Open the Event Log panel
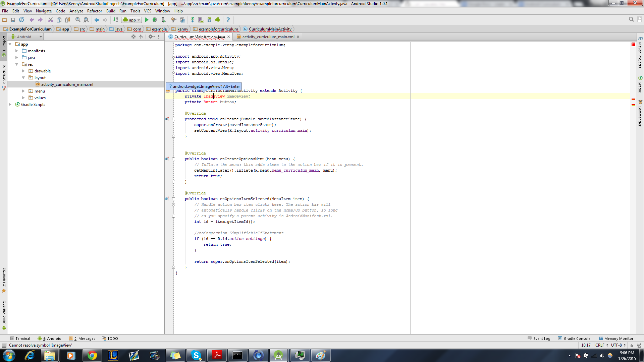The image size is (644, 362). point(539,339)
